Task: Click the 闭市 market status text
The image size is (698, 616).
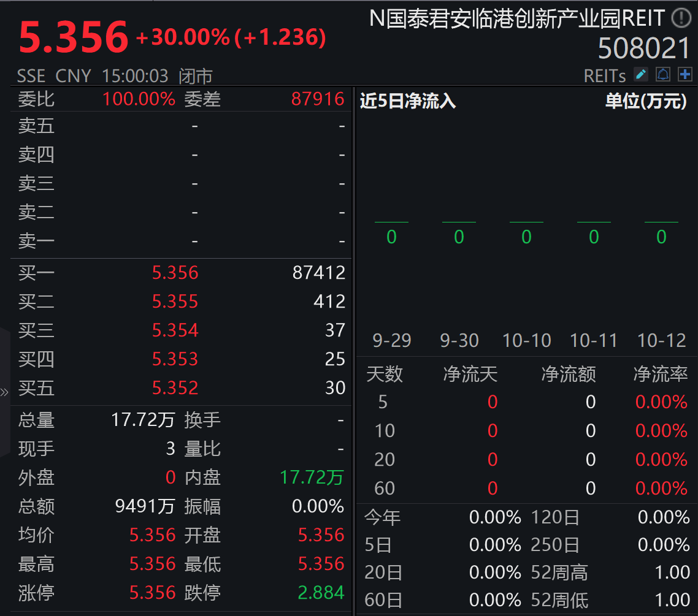Action: point(196,76)
